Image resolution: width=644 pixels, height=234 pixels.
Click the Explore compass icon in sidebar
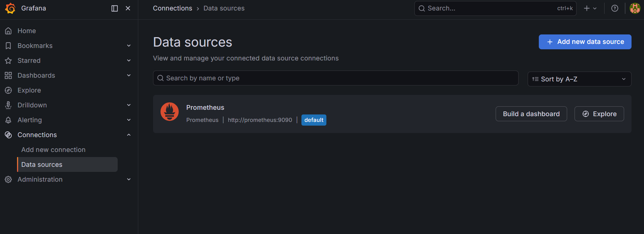point(8,90)
